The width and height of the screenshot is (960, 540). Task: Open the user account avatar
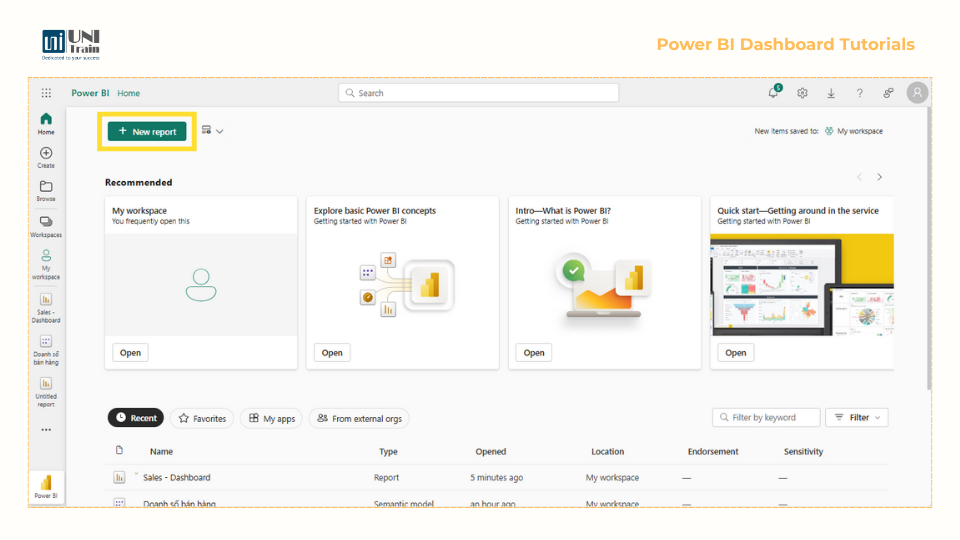(917, 93)
